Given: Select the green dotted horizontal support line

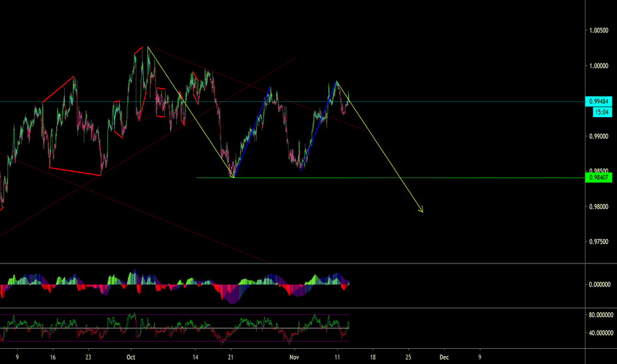Looking at the screenshot, I should [391, 178].
